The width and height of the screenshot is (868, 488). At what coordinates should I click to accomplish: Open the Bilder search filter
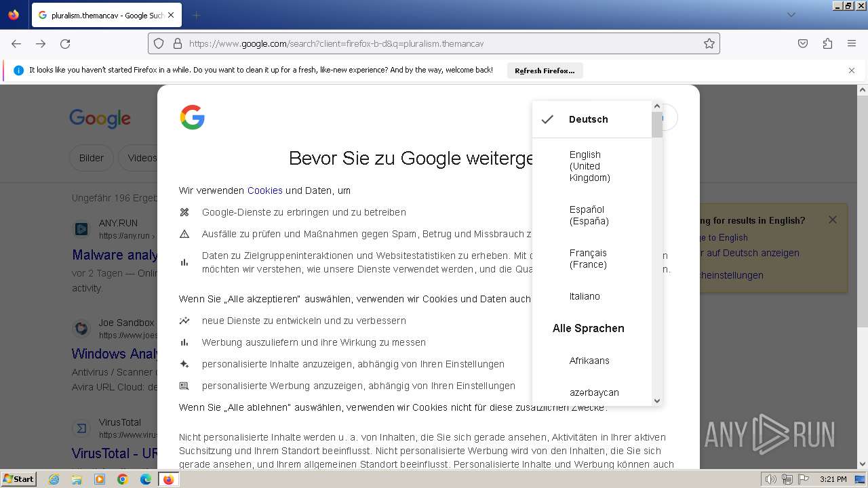pyautogui.click(x=92, y=158)
